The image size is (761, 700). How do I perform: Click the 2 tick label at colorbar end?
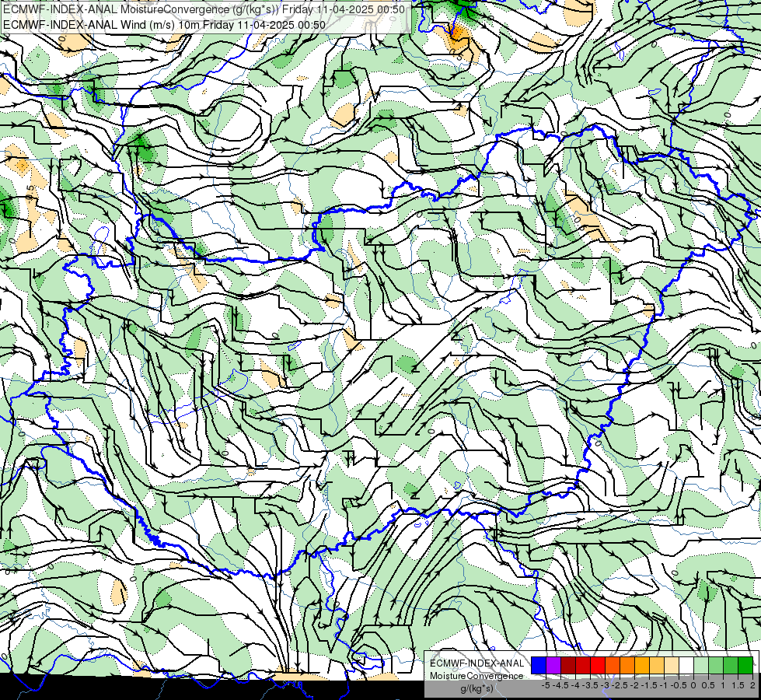(752, 685)
